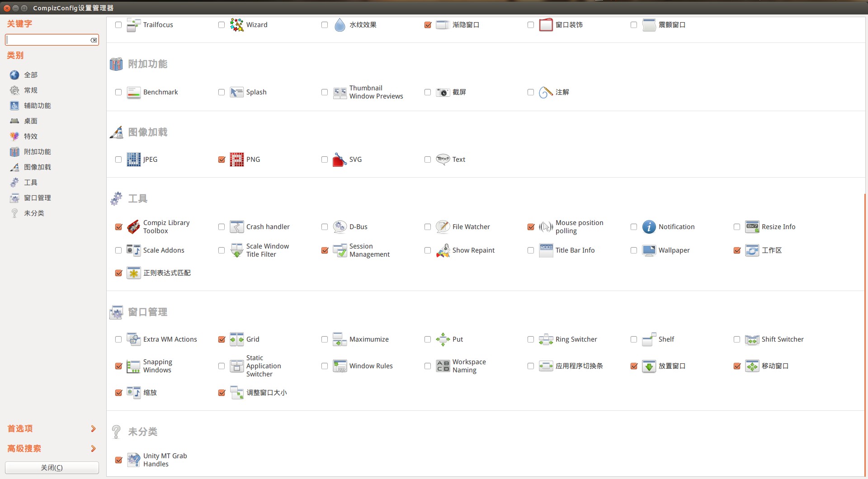Open Static Application Switcher settings

pyautogui.click(x=256, y=366)
